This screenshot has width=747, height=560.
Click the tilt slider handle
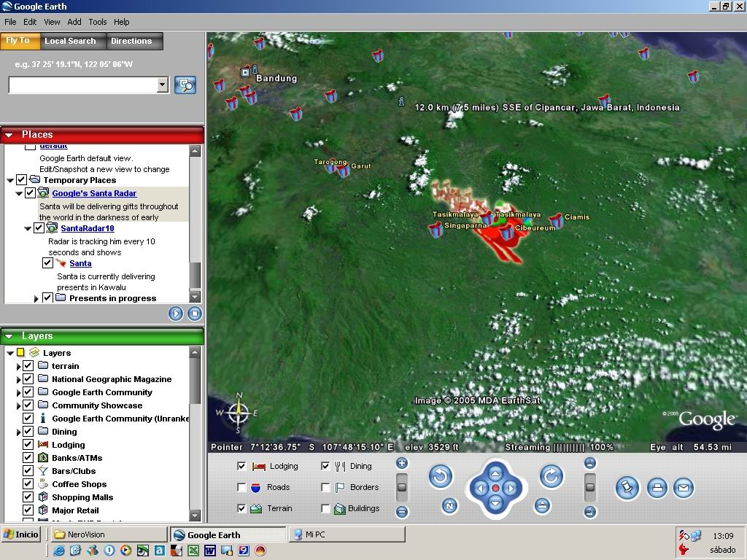[x=590, y=487]
